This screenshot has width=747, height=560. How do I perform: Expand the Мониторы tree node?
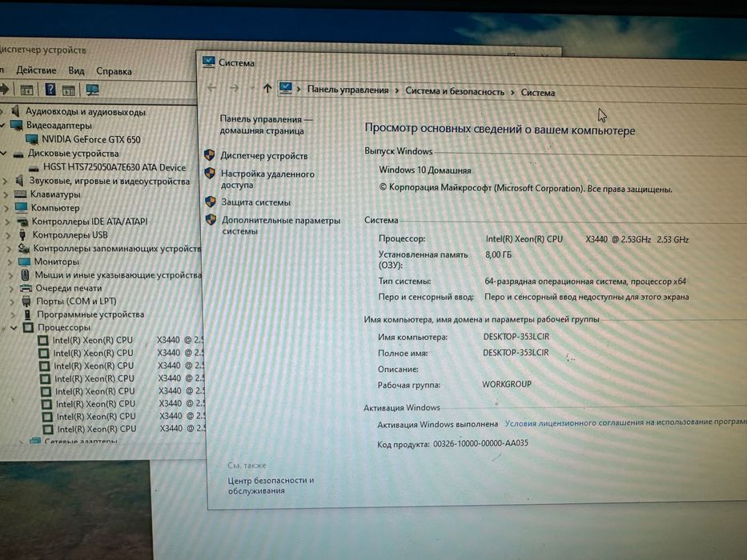10,262
